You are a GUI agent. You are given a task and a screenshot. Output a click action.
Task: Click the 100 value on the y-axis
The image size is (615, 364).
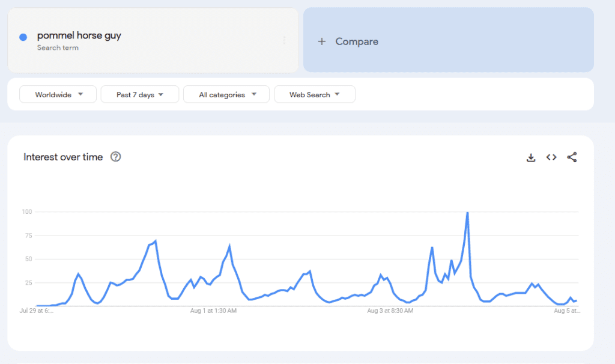pos(27,211)
